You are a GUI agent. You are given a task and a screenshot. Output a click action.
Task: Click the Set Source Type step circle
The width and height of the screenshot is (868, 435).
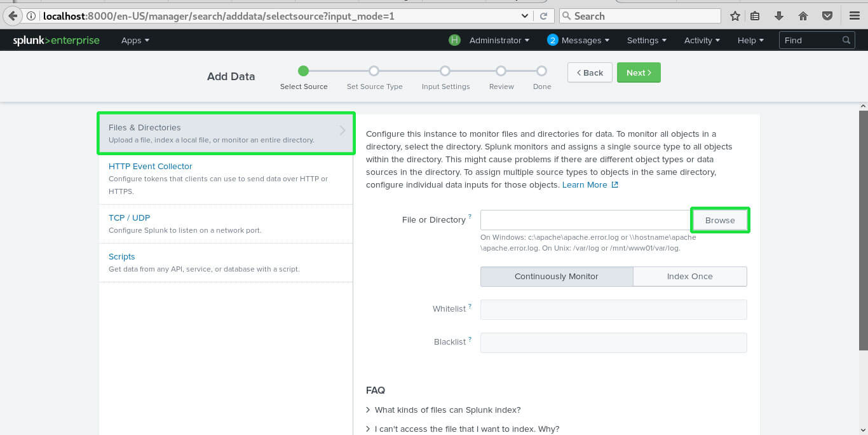[x=374, y=71]
